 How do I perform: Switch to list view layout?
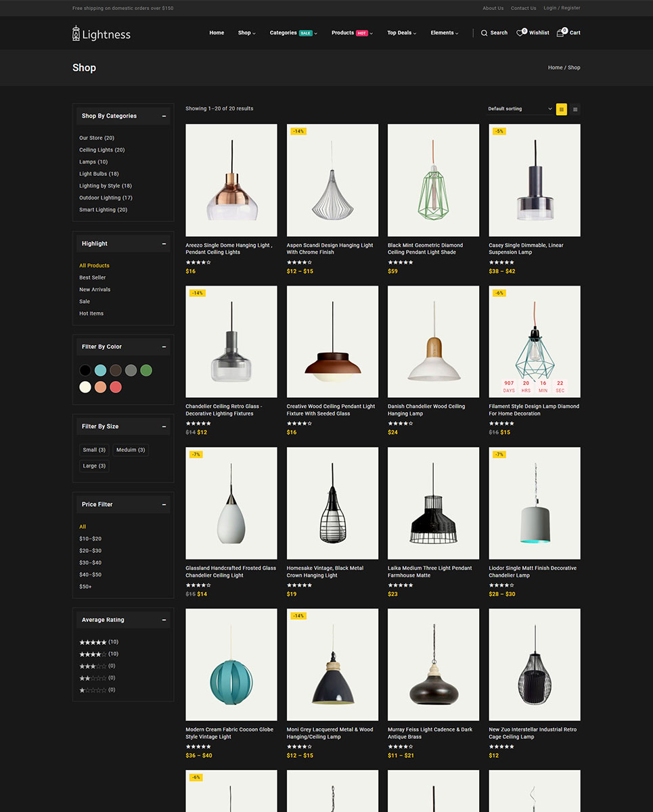click(575, 109)
